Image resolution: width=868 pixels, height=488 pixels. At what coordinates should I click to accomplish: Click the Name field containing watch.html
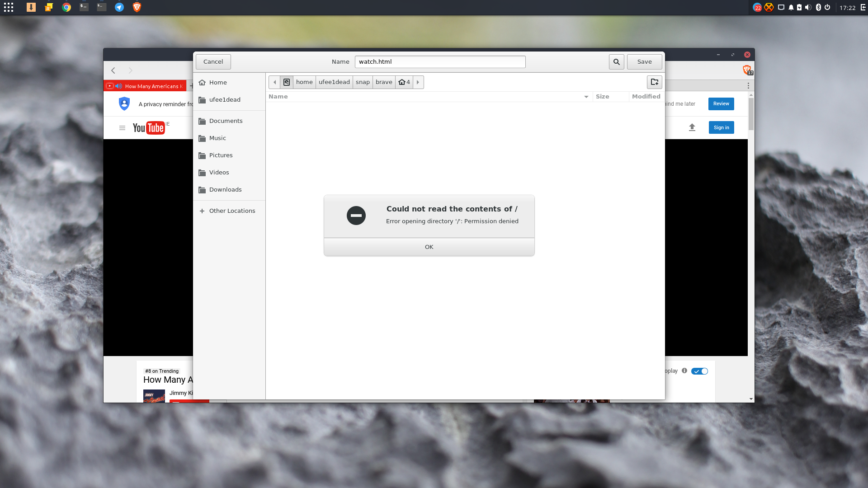(440, 62)
